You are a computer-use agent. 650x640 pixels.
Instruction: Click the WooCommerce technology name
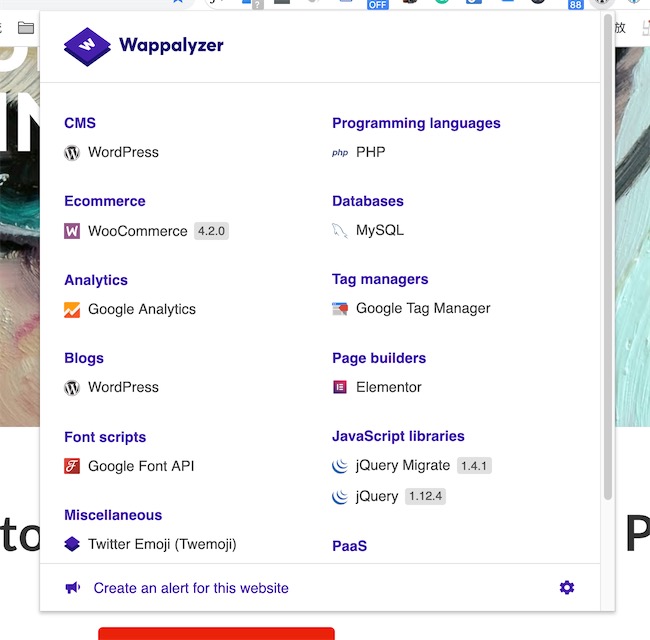tap(138, 231)
